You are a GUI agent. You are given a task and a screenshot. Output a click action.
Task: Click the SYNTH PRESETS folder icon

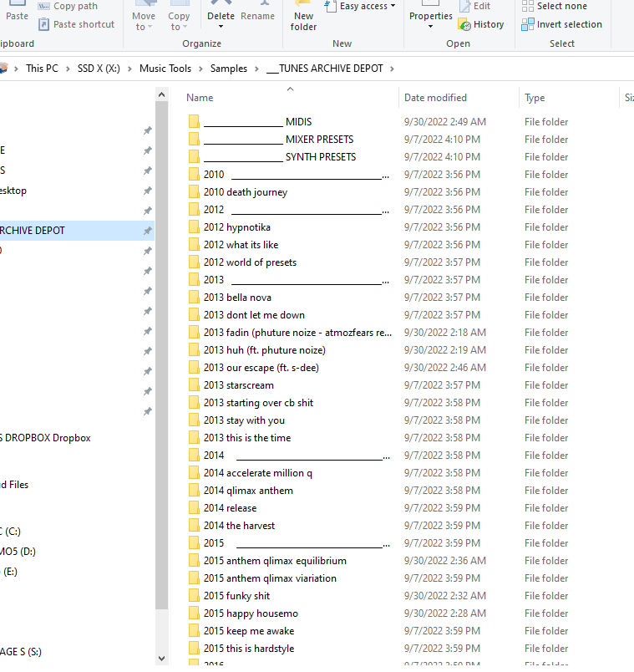194,157
